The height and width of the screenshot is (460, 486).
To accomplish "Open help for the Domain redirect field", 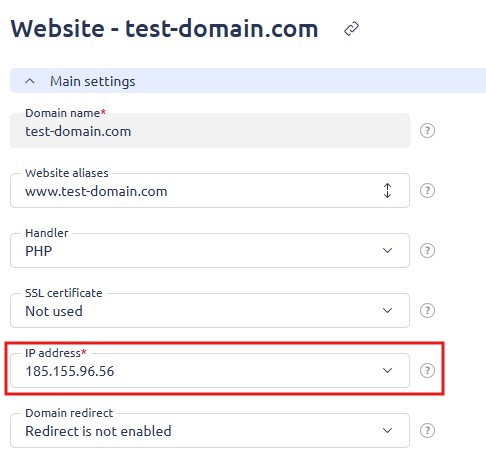I will [x=427, y=431].
